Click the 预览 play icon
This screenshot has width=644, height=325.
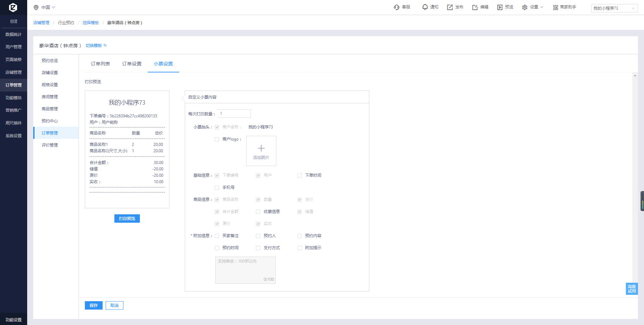pyautogui.click(x=500, y=7)
